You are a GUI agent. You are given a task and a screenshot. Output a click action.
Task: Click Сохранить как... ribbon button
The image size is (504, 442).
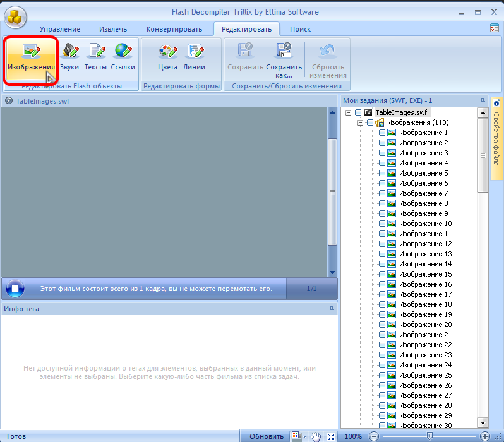284,60
